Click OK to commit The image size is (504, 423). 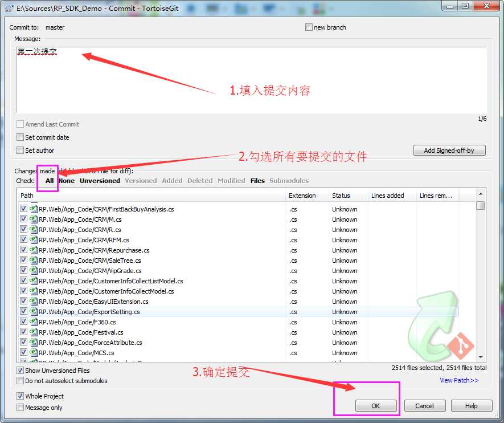(x=376, y=406)
